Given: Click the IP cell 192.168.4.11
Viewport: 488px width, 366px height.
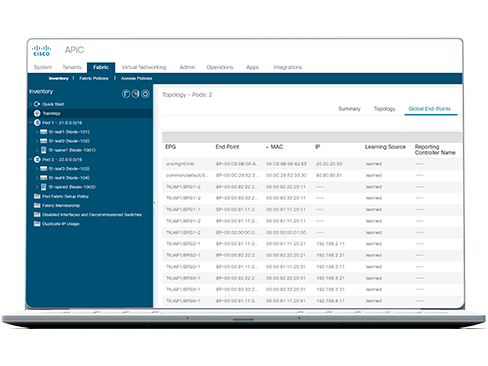Looking at the screenshot, I should [x=330, y=301].
